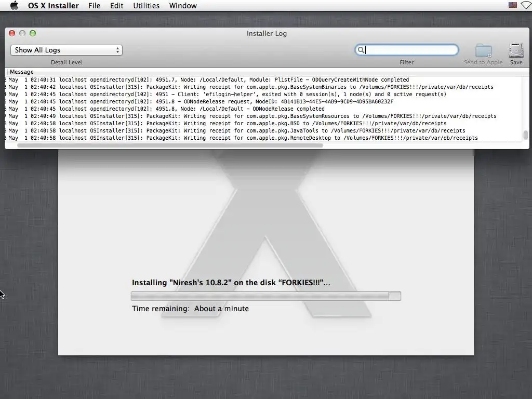The height and width of the screenshot is (399, 532).
Task: Open the OS X Installer menu
Action: pos(54,5)
